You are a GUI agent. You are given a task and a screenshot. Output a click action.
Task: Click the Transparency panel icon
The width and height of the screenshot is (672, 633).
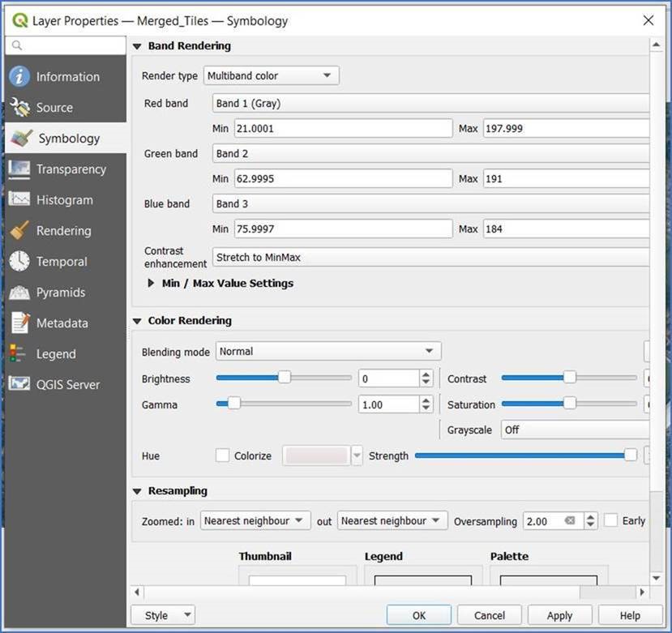click(x=19, y=169)
